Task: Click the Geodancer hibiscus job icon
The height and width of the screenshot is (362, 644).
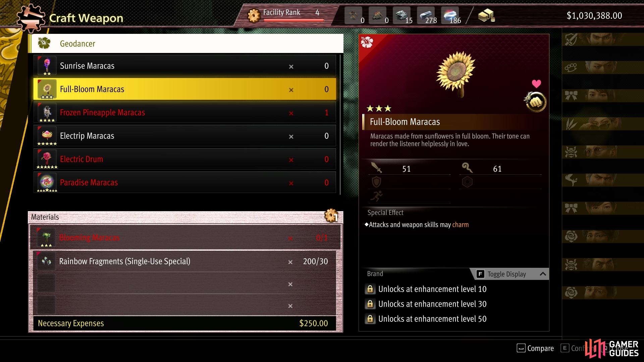Action: pos(44,43)
